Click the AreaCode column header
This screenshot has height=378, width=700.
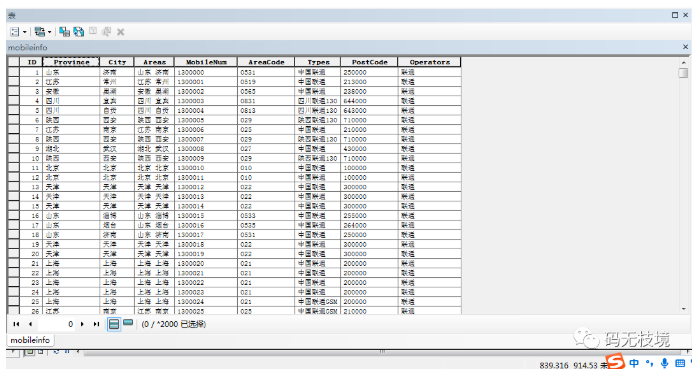pyautogui.click(x=266, y=62)
